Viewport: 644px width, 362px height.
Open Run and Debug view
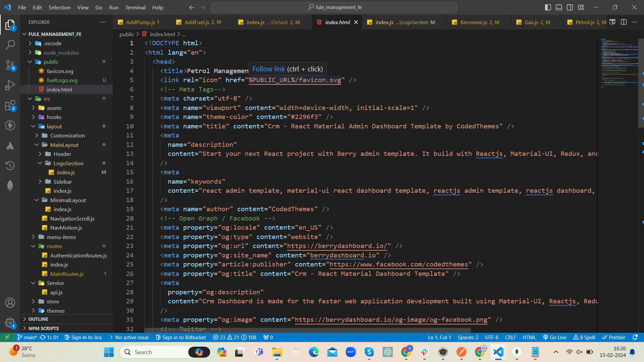[10, 85]
